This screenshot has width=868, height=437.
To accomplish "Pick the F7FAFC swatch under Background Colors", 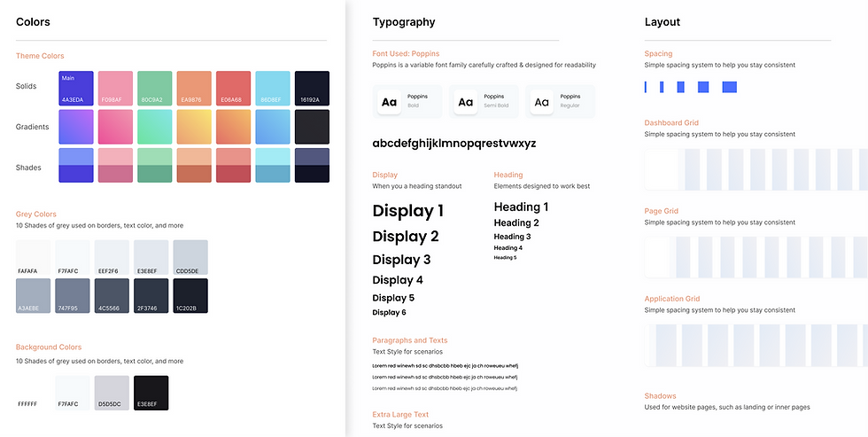I will tap(73, 393).
